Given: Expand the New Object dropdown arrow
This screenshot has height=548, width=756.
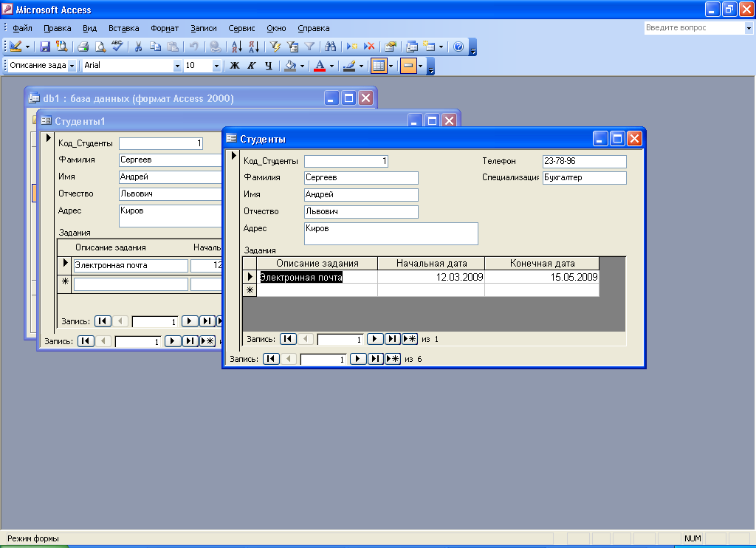Looking at the screenshot, I should pyautogui.click(x=441, y=47).
